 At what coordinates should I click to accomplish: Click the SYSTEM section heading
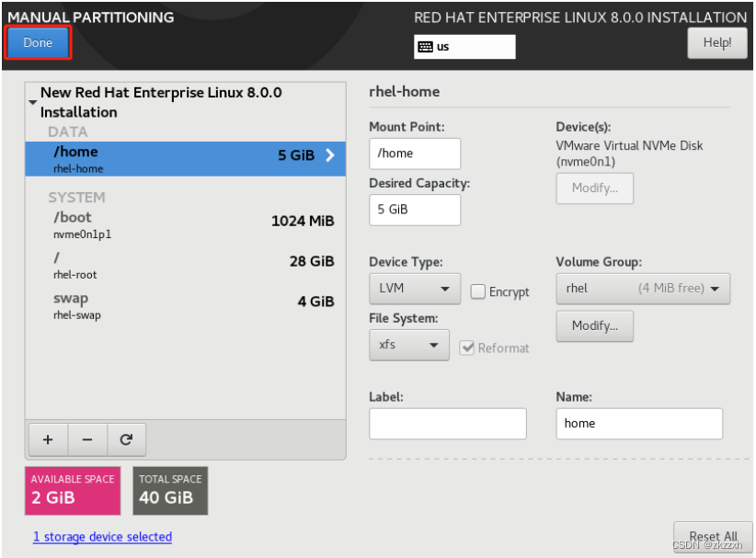click(76, 197)
